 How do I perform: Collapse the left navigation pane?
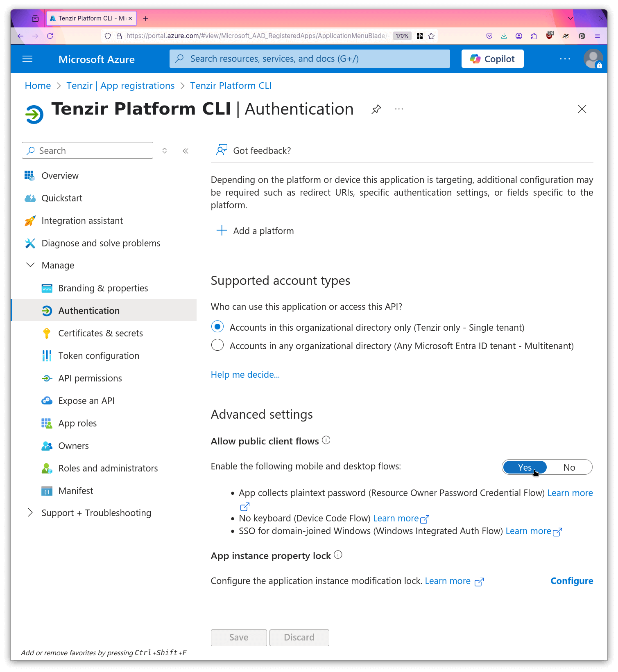point(185,150)
